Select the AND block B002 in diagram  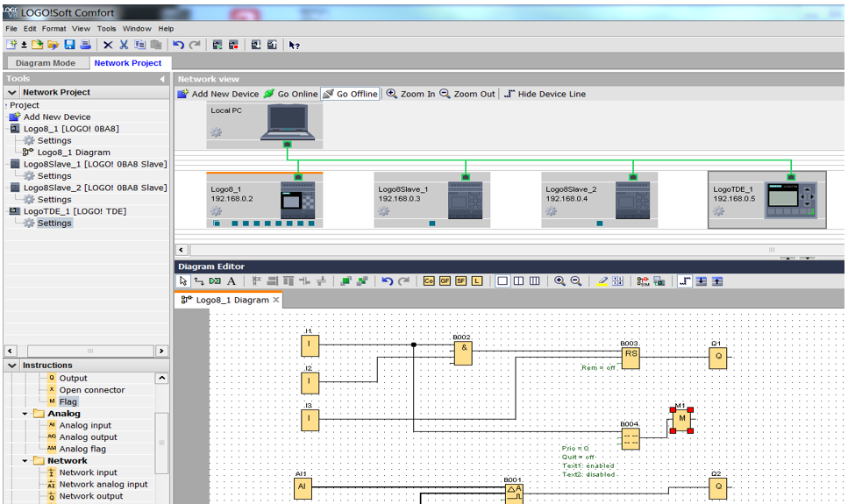point(463,352)
